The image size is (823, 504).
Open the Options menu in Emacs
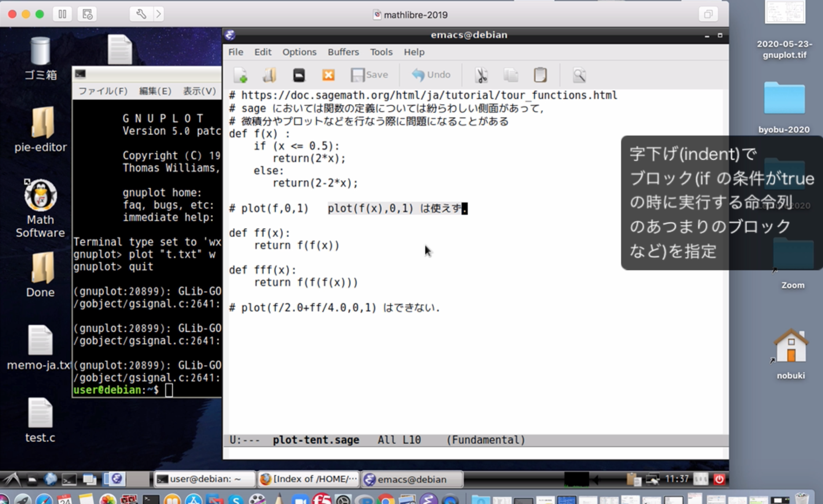click(x=299, y=52)
